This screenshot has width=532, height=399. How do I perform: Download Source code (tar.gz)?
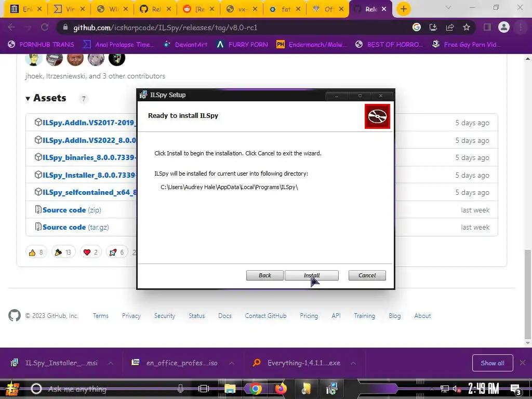pos(76,228)
